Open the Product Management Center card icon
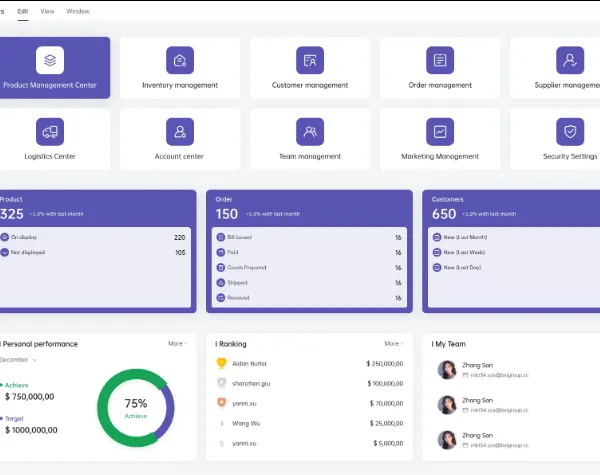 [x=50, y=60]
